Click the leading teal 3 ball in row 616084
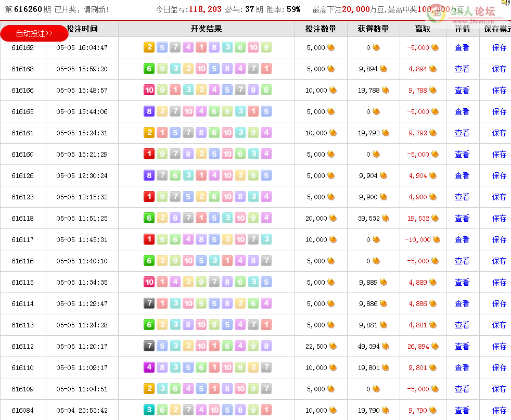 pyautogui.click(x=149, y=410)
